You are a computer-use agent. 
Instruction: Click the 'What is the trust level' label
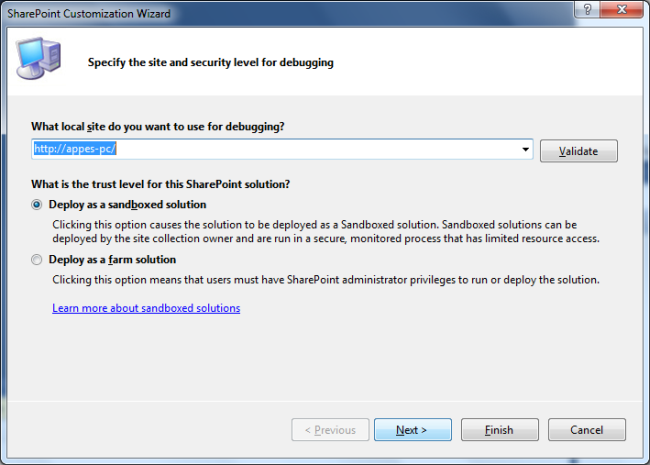161,184
